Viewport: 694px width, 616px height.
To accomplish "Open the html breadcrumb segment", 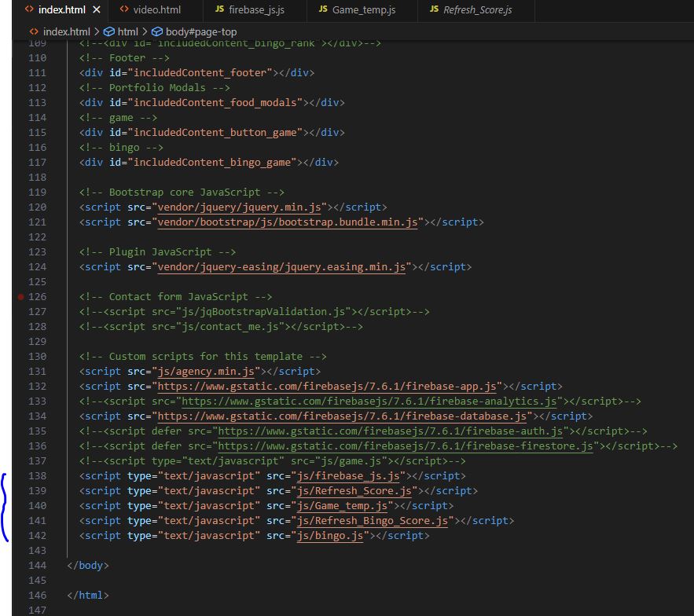I will pos(128,32).
